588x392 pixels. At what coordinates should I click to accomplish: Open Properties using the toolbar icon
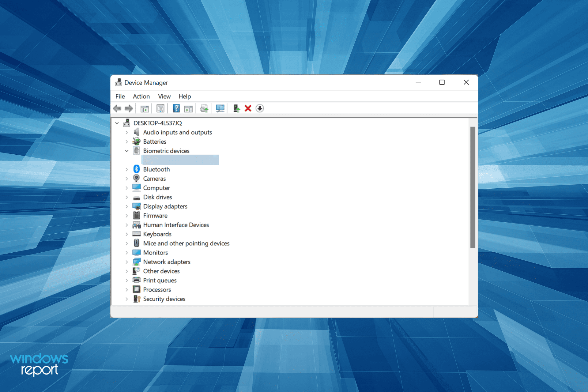coord(160,108)
